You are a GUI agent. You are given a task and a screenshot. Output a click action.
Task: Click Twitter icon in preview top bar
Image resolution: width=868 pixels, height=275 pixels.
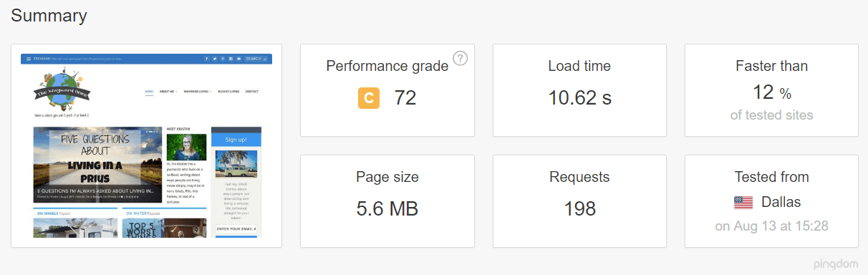click(215, 59)
